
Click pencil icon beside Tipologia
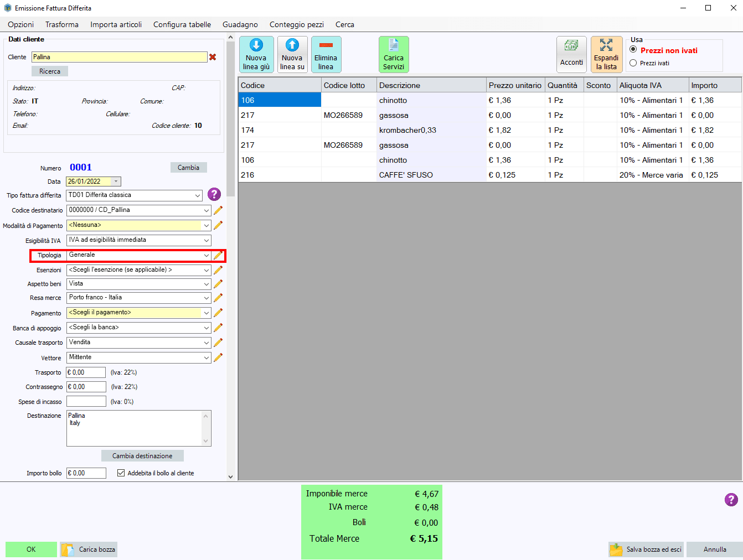pyautogui.click(x=218, y=255)
